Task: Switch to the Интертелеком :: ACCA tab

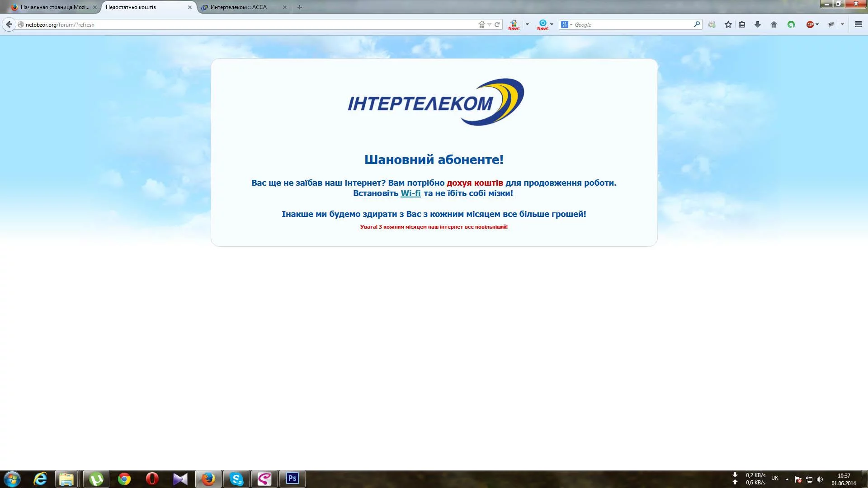Action: [x=240, y=7]
